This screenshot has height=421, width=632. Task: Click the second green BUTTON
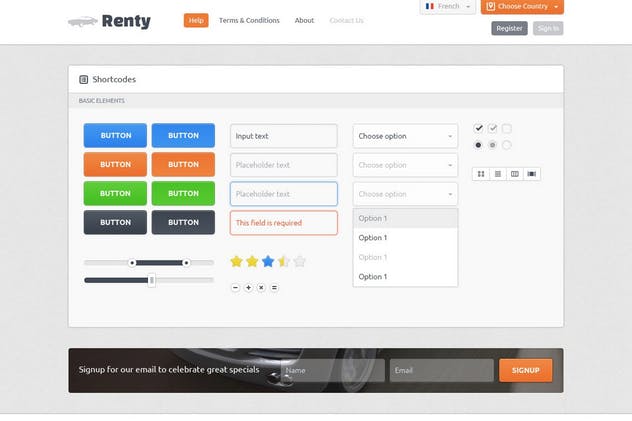pyautogui.click(x=183, y=193)
